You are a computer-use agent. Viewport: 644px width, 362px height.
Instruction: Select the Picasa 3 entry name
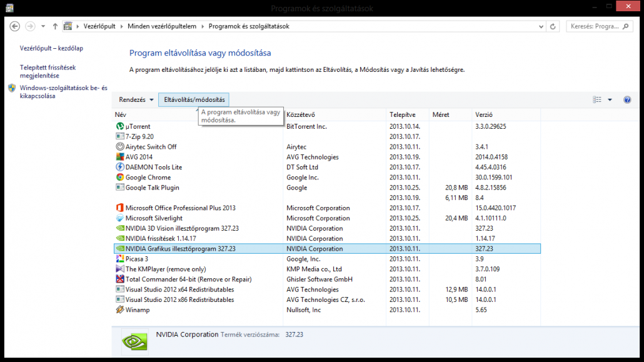[x=136, y=259]
